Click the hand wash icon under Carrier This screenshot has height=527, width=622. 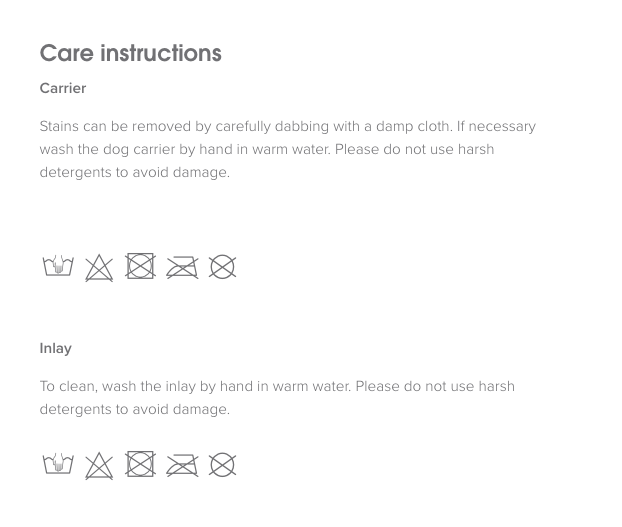tap(58, 266)
